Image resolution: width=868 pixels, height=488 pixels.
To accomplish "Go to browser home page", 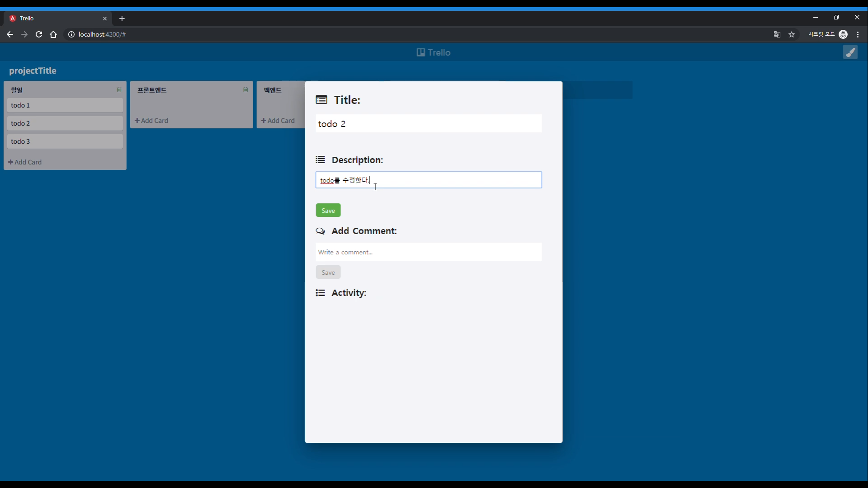I will [53, 34].
